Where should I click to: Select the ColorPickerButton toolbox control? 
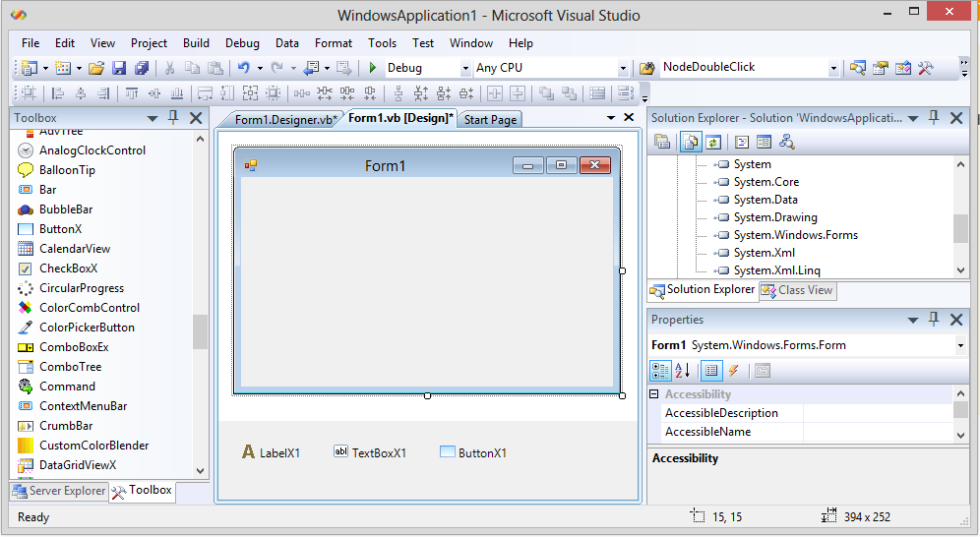coord(87,328)
